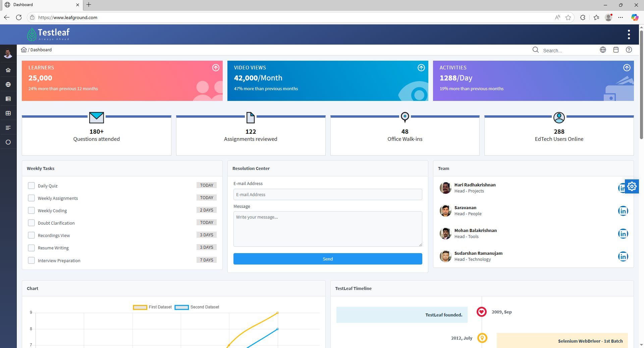Check the Resume Writing checkbox

(x=31, y=248)
